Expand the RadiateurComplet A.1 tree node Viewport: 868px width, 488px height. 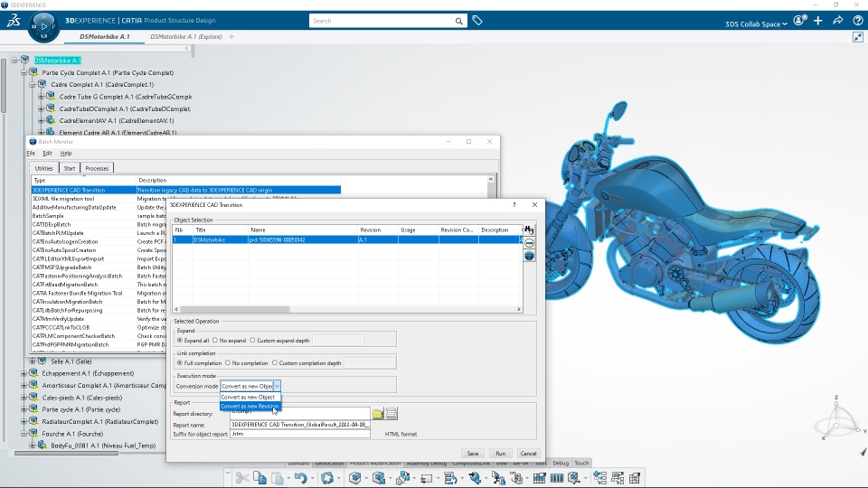click(24, 422)
